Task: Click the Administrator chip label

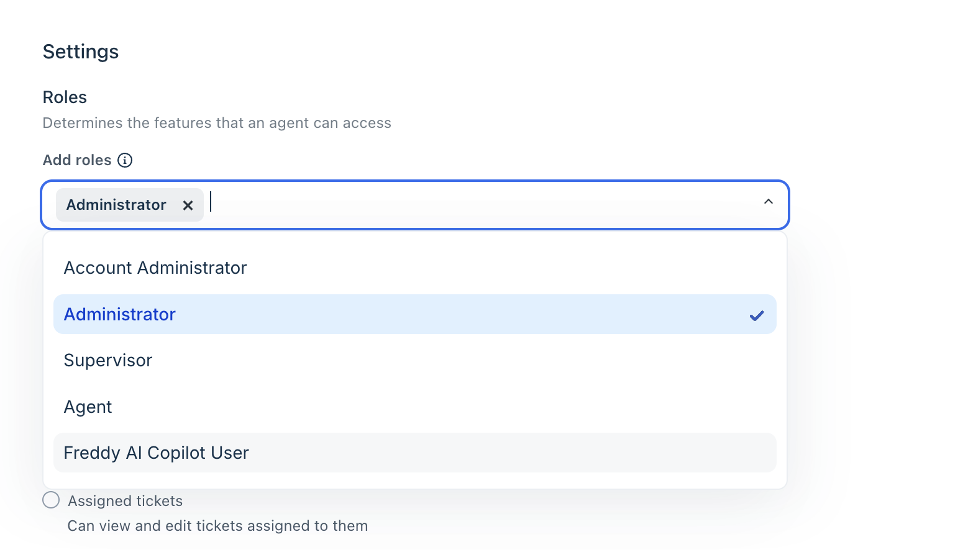Action: click(x=116, y=205)
